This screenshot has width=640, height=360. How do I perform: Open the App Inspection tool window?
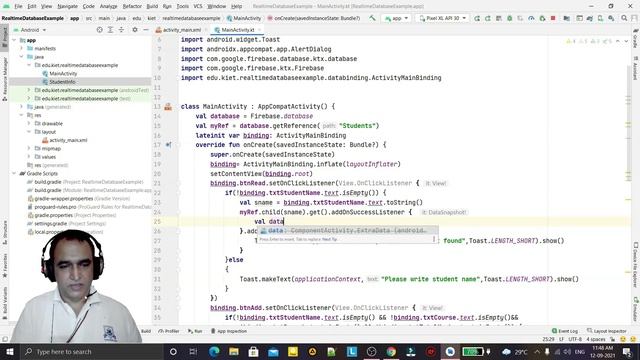coord(229,331)
